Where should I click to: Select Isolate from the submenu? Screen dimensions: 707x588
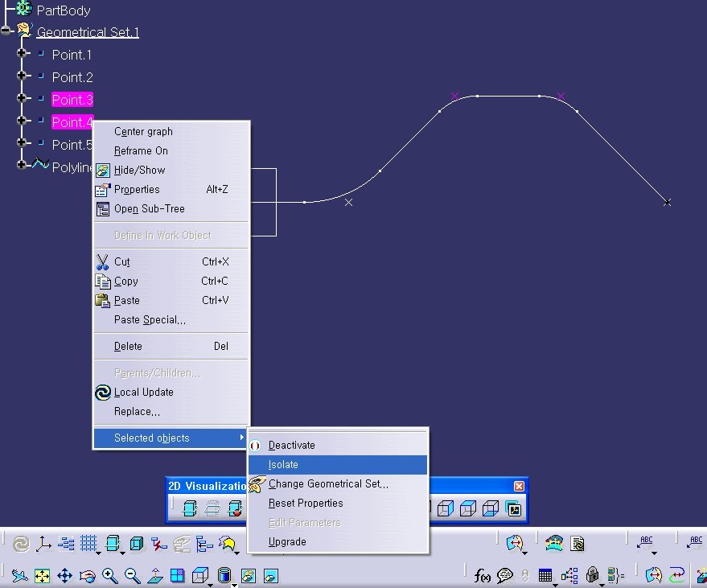point(283,465)
